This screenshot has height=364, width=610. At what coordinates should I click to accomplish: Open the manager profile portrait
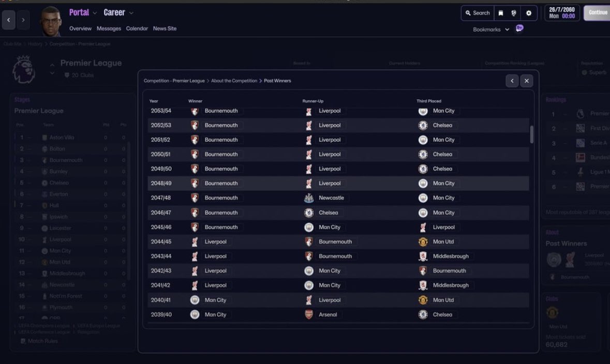[x=51, y=21]
